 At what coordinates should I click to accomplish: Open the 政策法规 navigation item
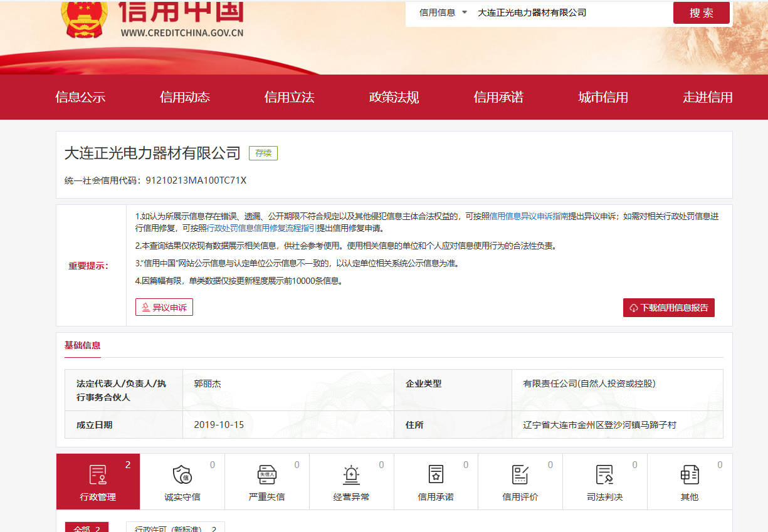394,97
